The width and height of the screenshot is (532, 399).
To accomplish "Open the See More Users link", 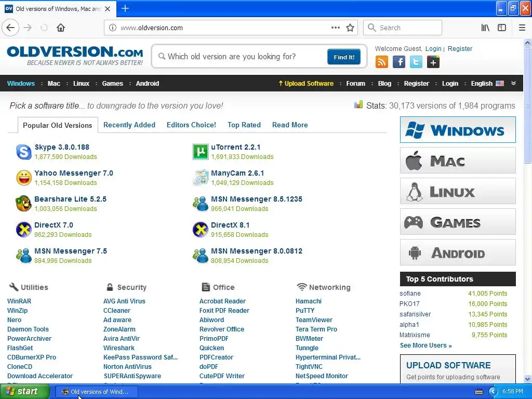I will pos(426,345).
